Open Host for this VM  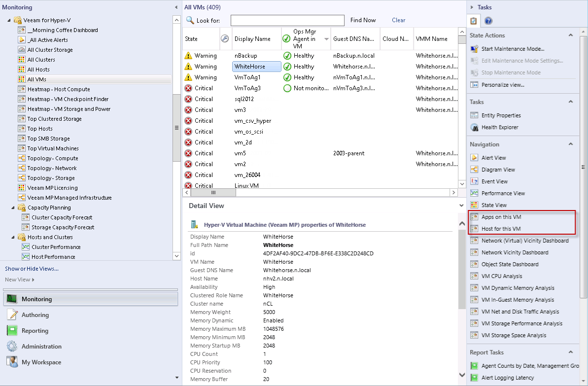click(501, 229)
